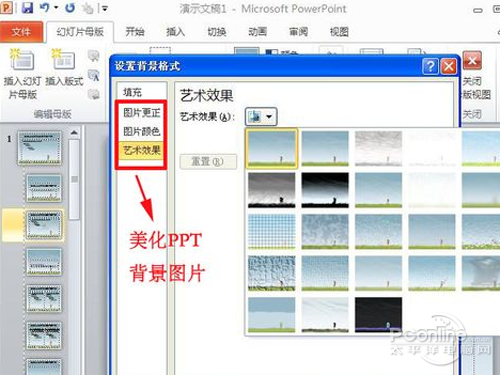Switch to the 幻灯片母版 ribbon tab
This screenshot has height=375, width=500.
[80, 32]
